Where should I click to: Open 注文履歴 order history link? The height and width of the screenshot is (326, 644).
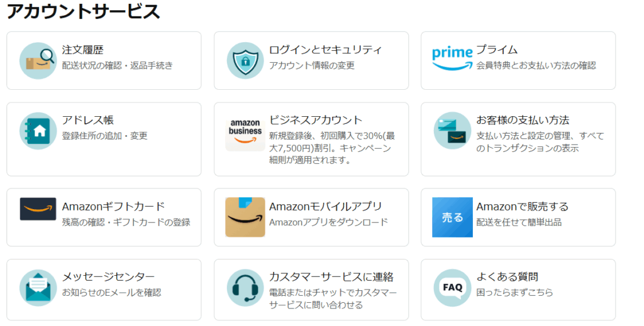click(82, 50)
